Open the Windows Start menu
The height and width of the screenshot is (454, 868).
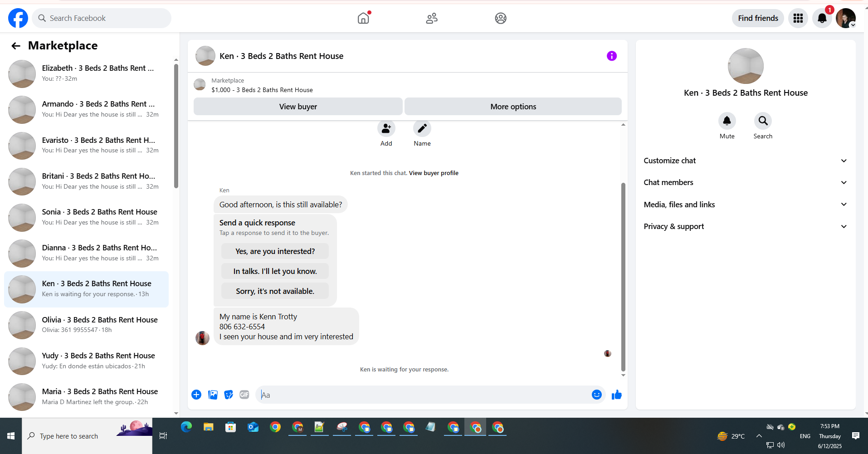click(11, 436)
